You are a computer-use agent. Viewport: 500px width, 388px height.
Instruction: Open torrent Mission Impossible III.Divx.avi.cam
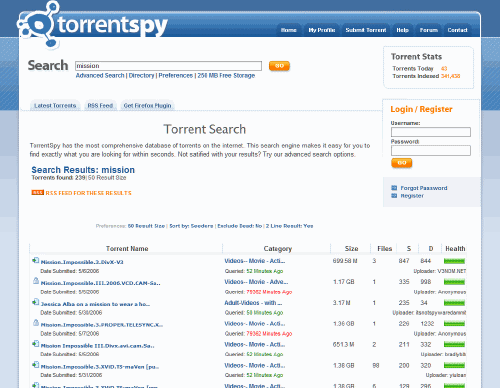point(97,346)
